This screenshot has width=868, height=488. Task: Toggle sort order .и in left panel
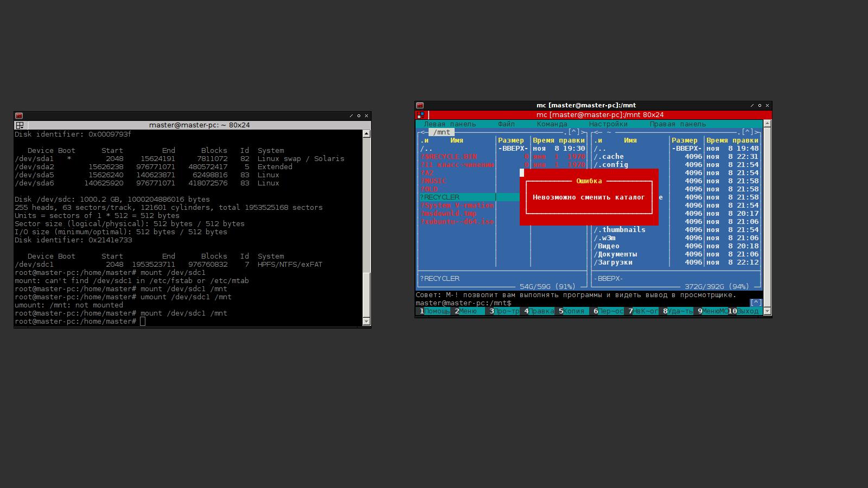[424, 140]
